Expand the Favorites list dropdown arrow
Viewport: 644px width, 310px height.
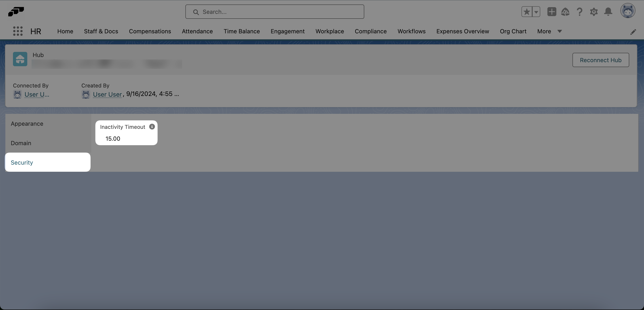coord(536,12)
